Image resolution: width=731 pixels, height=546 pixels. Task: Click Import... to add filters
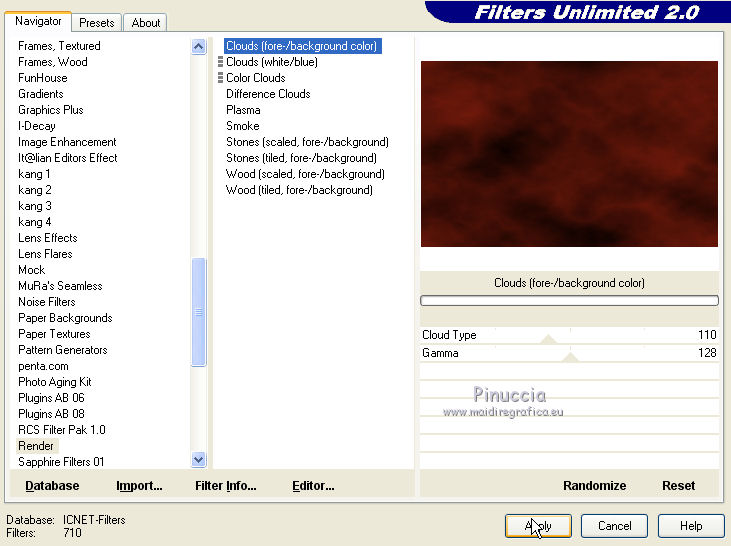[x=139, y=485]
